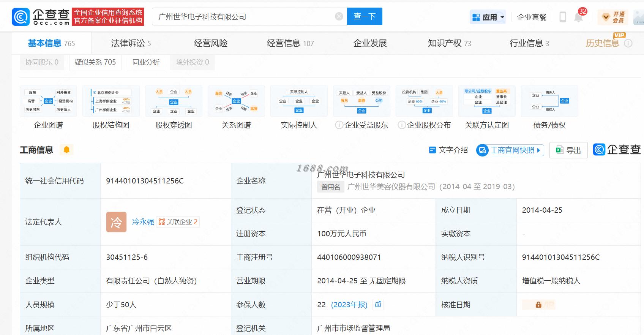
Task: Switch to 经营信息 tab
Action: (290, 43)
